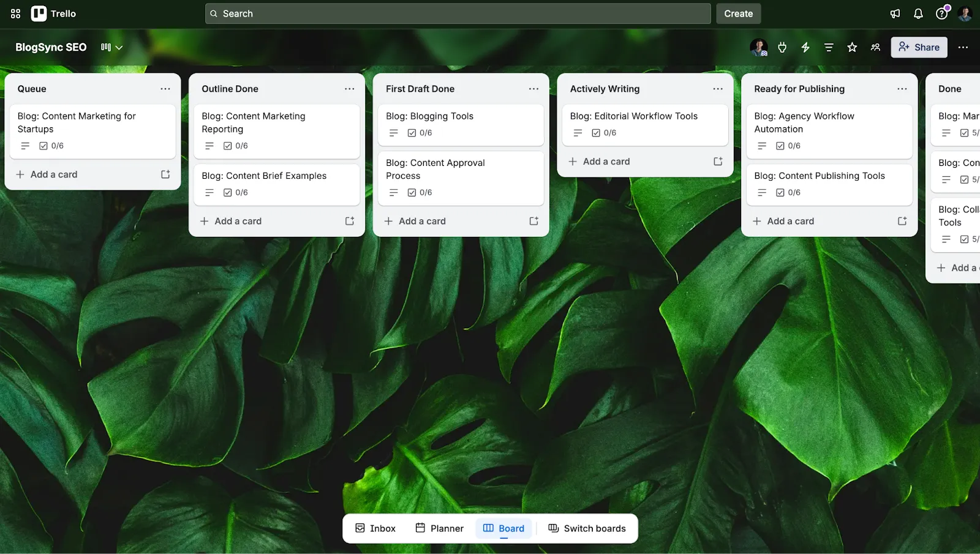This screenshot has height=554, width=980.
Task: Open the notifications bell
Action: click(918, 13)
